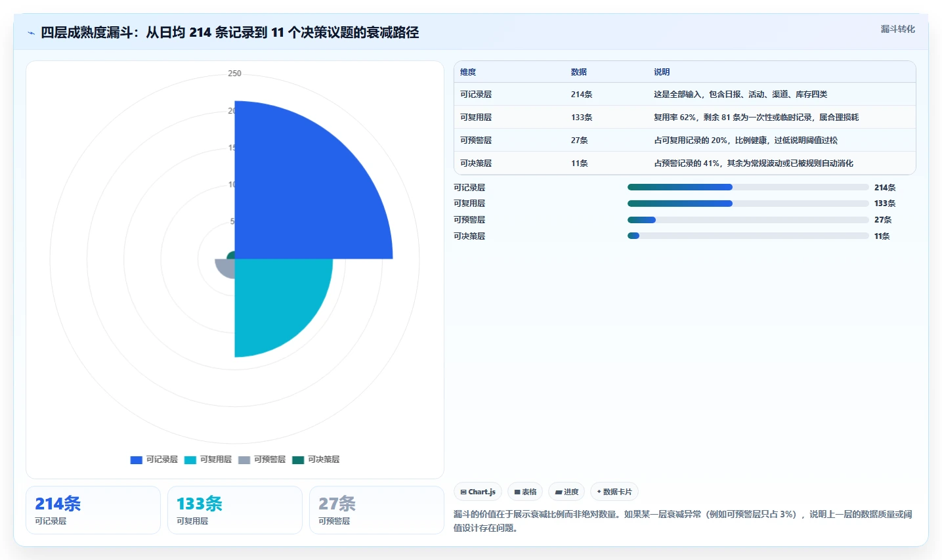Screen dimensions: 942x560
Task: Click the 214条 table cell
Action: point(582,95)
